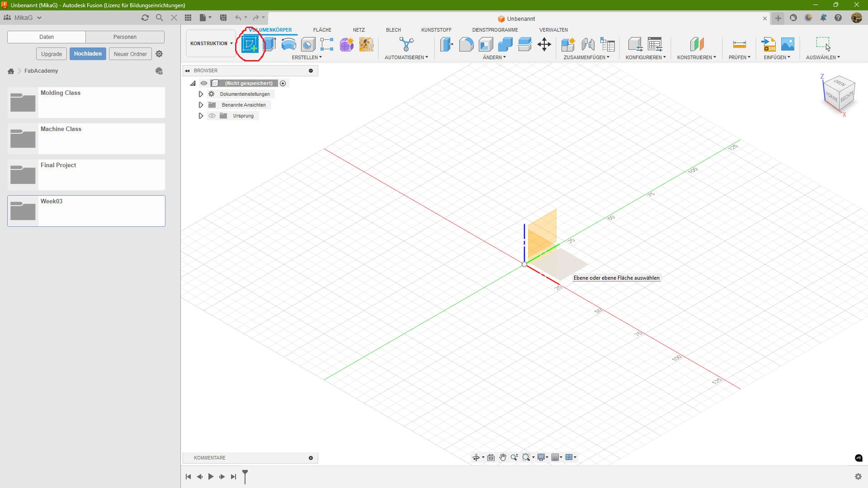Click the Insert Canvas image icon
The image size is (868, 488).
(x=788, y=44)
